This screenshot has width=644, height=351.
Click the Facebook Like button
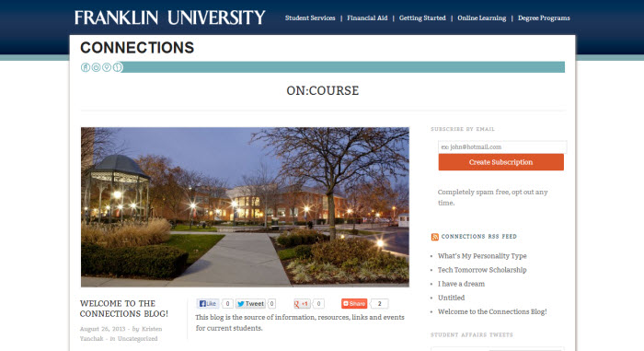click(207, 304)
